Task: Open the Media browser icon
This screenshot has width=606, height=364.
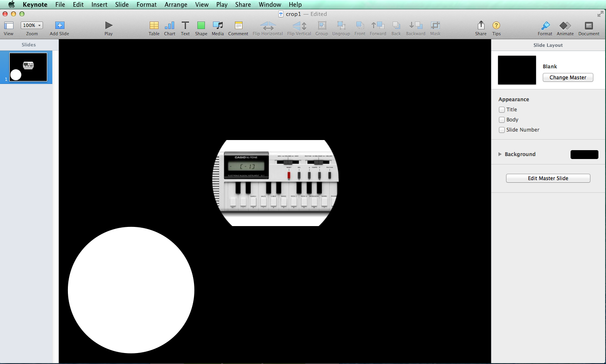Action: pos(218,28)
